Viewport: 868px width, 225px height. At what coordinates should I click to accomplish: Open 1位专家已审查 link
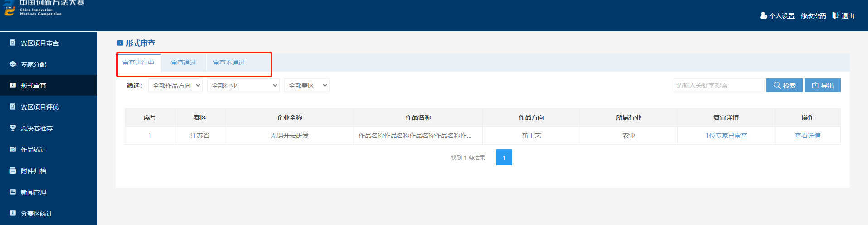point(726,136)
